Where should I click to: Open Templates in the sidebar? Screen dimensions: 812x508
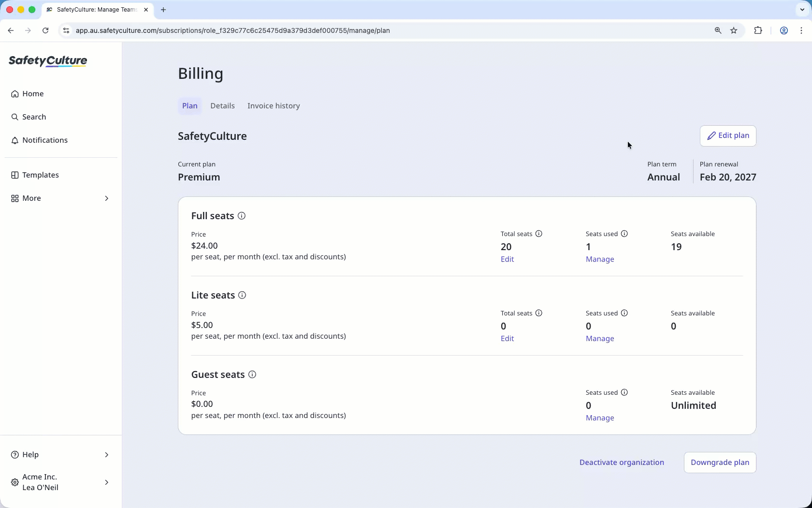61,175
